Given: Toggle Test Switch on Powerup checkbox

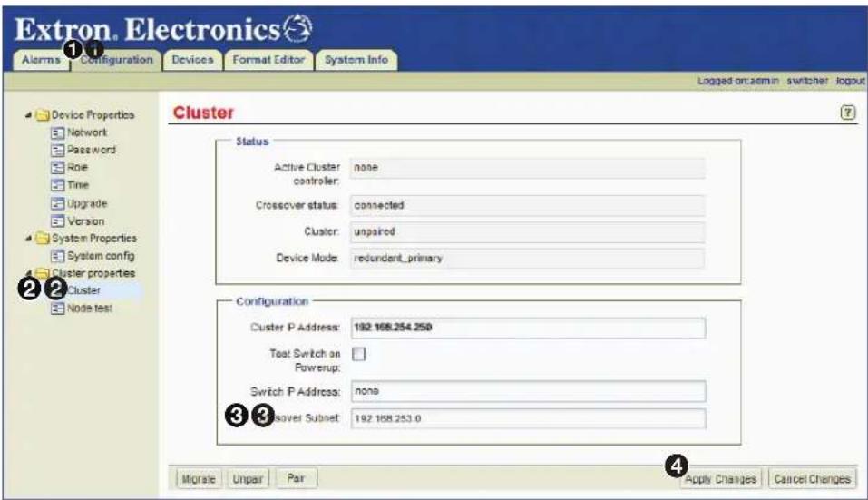Looking at the screenshot, I should tap(358, 354).
